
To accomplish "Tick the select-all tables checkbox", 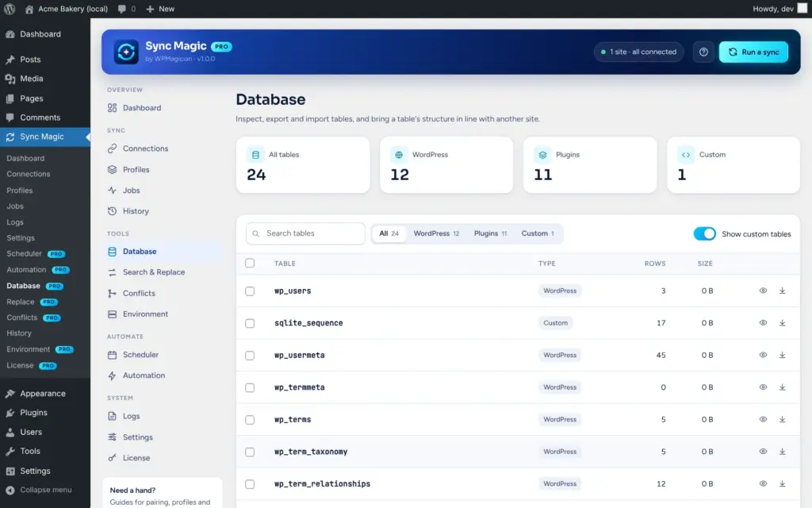I will click(x=250, y=264).
